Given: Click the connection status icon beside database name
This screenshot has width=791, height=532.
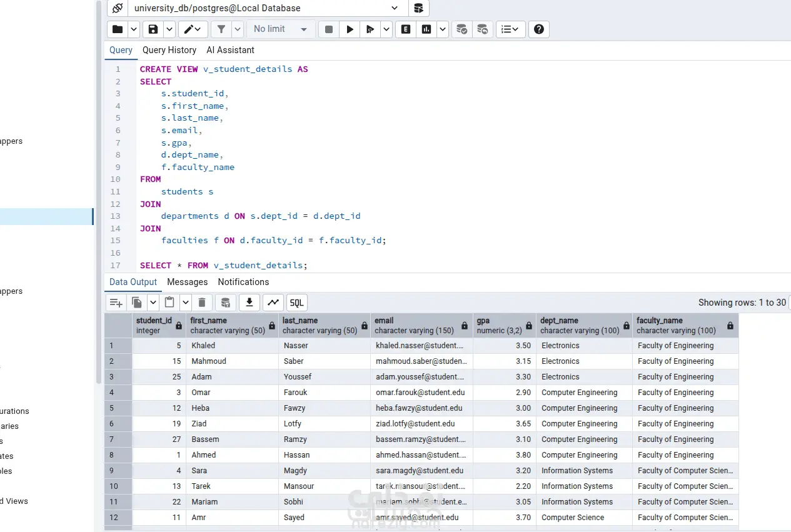Looking at the screenshot, I should coord(117,8).
